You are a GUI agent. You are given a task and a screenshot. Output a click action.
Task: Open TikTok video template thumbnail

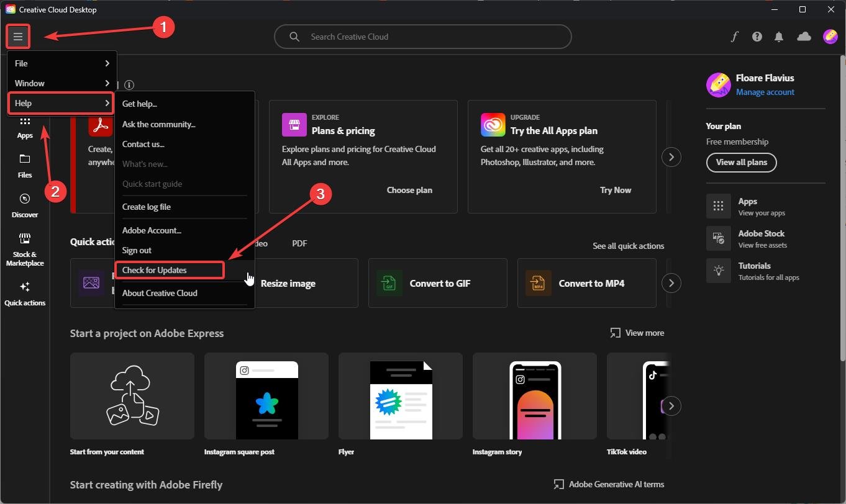[639, 396]
